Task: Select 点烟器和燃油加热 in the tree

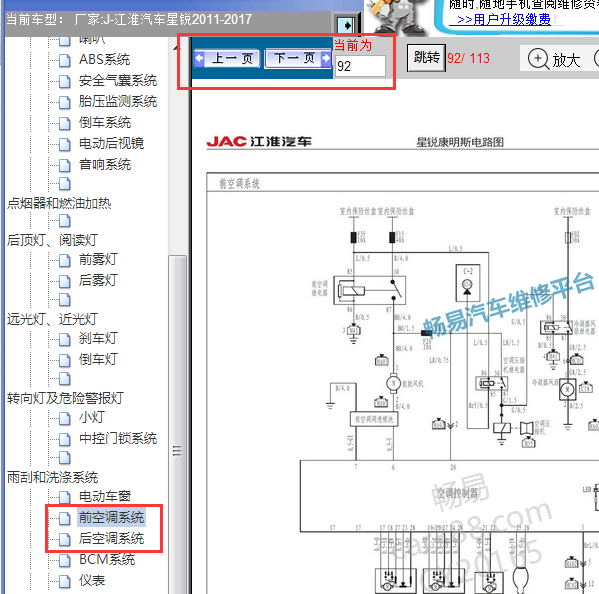Action: 59,203
